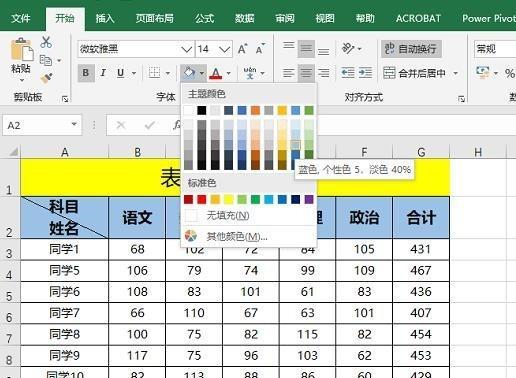Image resolution: width=516 pixels, height=378 pixels.
Task: Switch to the 公式 tab
Action: click(204, 18)
